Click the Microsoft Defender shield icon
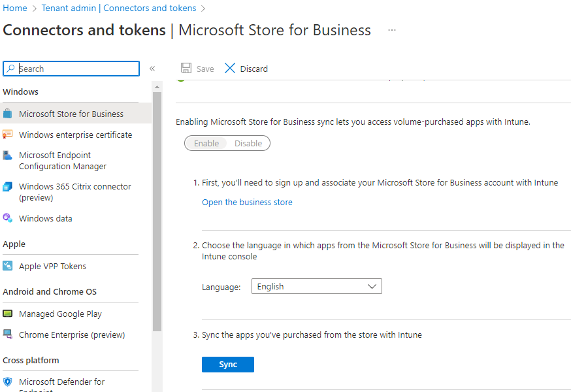The width and height of the screenshot is (571, 392). pyautogui.click(x=7, y=382)
